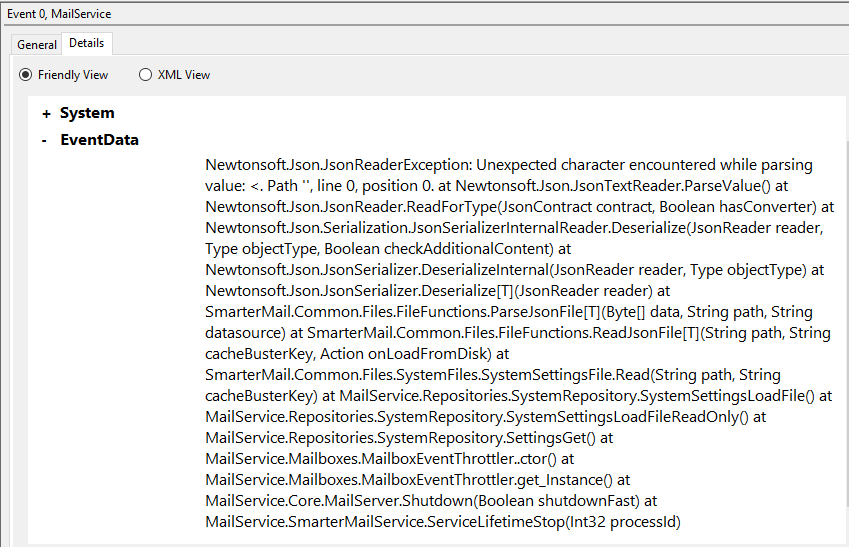
Task: Click the 'Event 0, MailService' title text
Action: point(59,14)
